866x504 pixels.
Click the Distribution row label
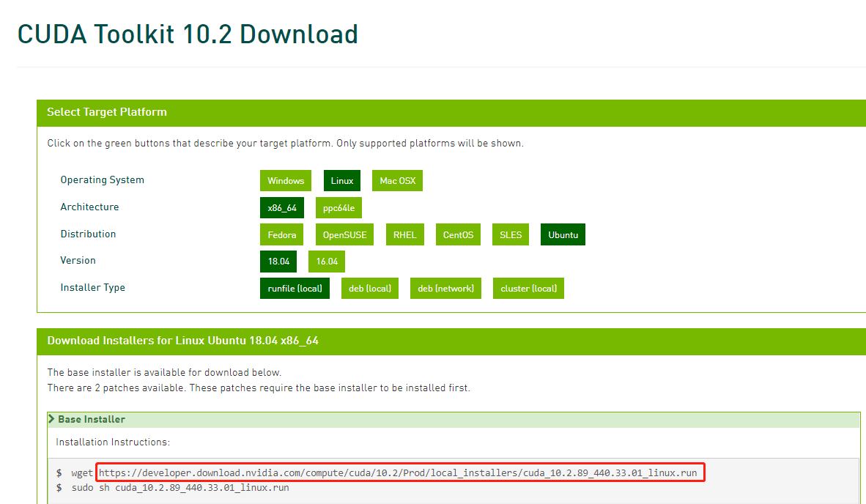pos(89,234)
